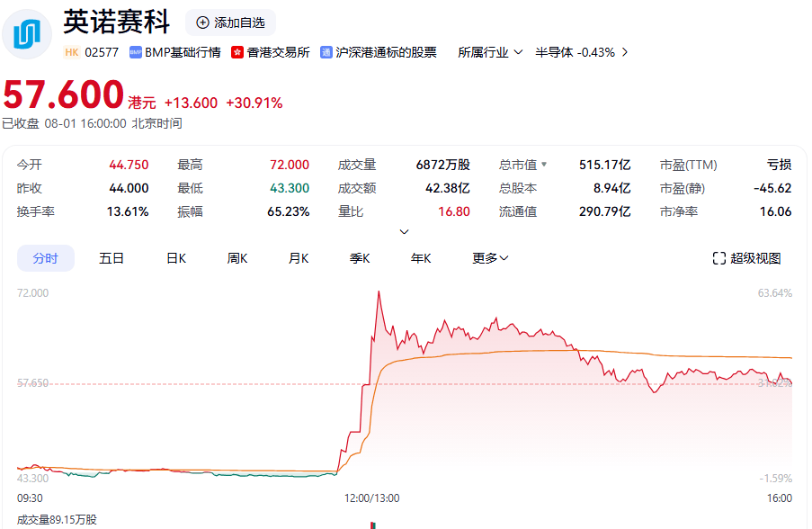Open the 半导体 -0.43% industry link
812x529 pixels.
click(575, 52)
